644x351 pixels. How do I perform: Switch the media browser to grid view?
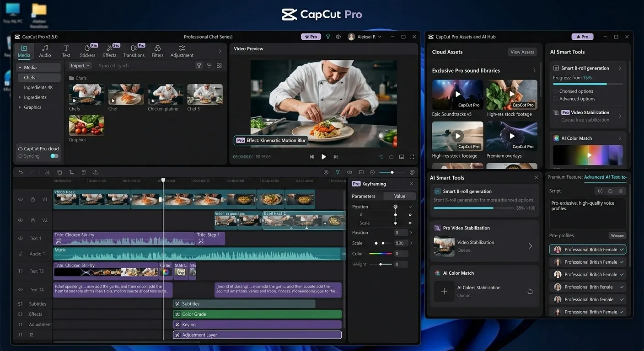coord(219,66)
